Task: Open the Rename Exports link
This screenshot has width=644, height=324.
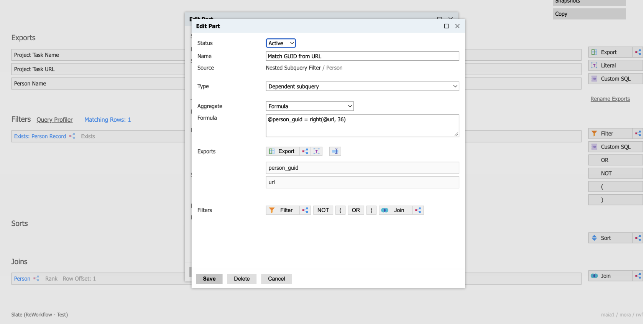Action: 610,99
